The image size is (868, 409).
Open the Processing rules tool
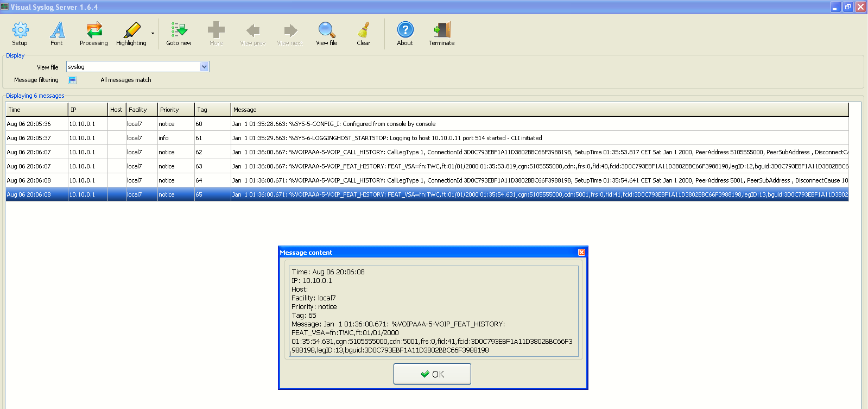click(x=94, y=34)
